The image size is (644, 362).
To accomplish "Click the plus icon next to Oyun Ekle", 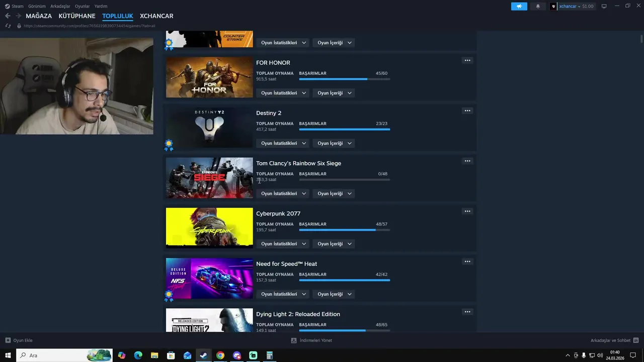I will [8, 340].
